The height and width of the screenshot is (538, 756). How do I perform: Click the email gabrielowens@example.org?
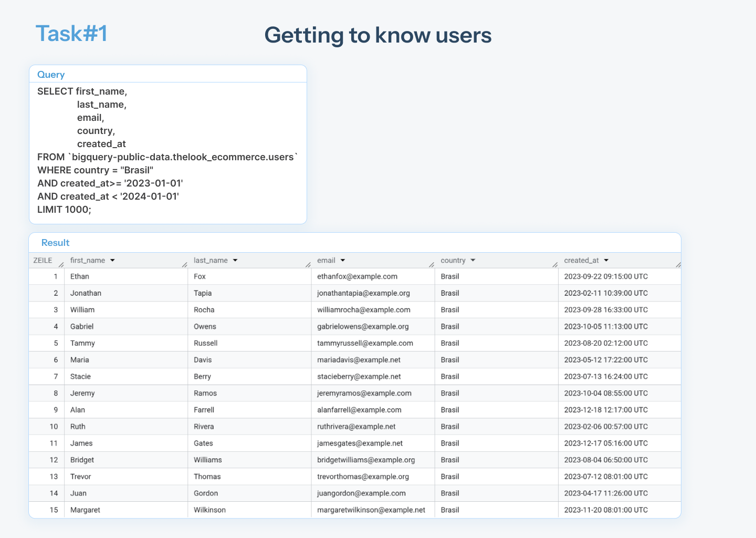click(x=363, y=327)
